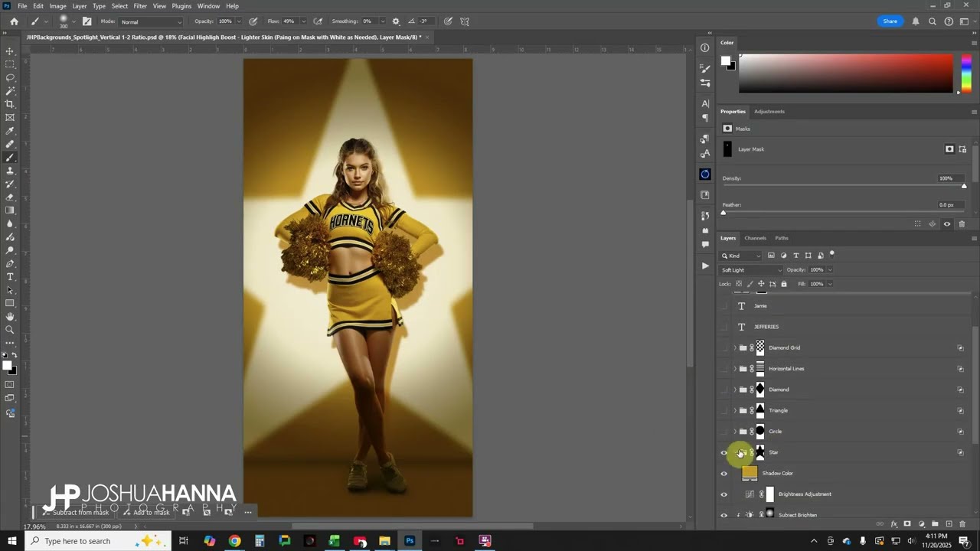Show the Diamond Grid layer group

(724, 348)
